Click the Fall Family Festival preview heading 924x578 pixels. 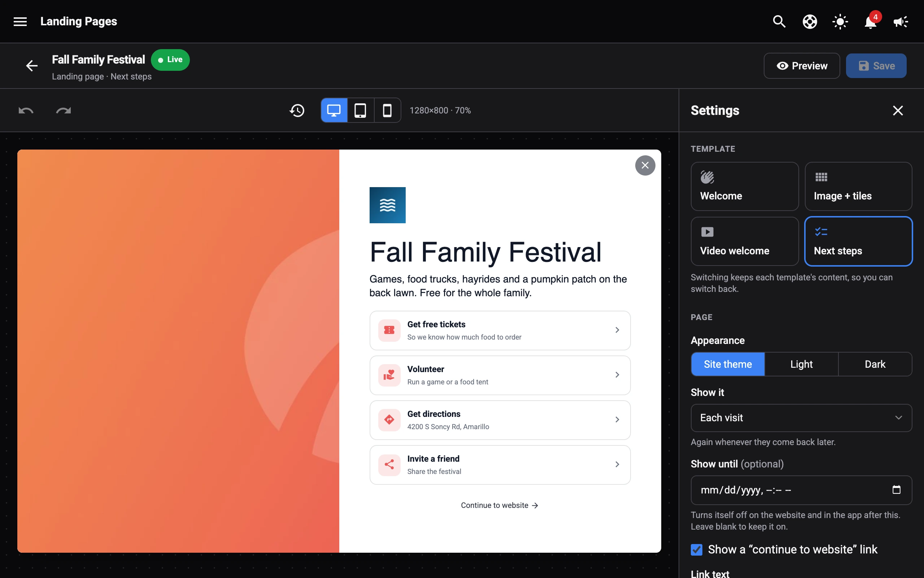485,252
